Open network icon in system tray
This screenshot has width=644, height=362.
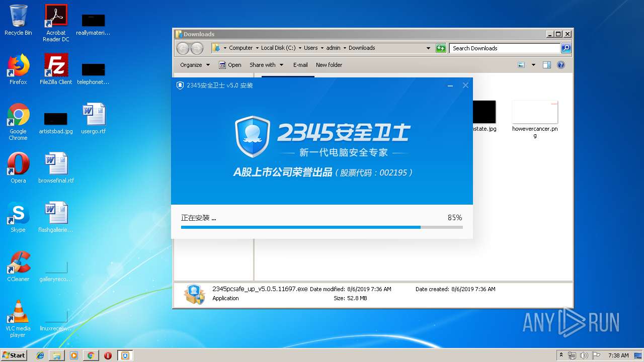(x=572, y=355)
